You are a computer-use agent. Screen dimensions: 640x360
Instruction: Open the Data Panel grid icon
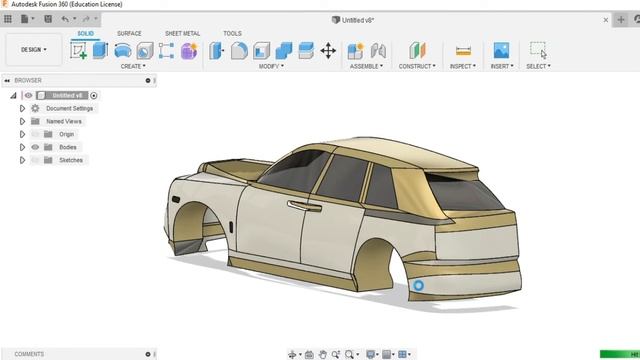[x=8, y=19]
